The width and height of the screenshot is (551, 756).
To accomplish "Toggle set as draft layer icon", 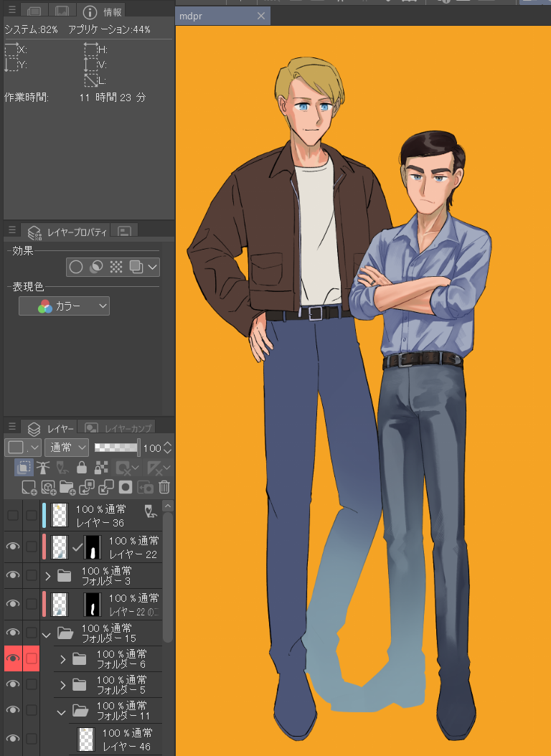I will point(62,468).
